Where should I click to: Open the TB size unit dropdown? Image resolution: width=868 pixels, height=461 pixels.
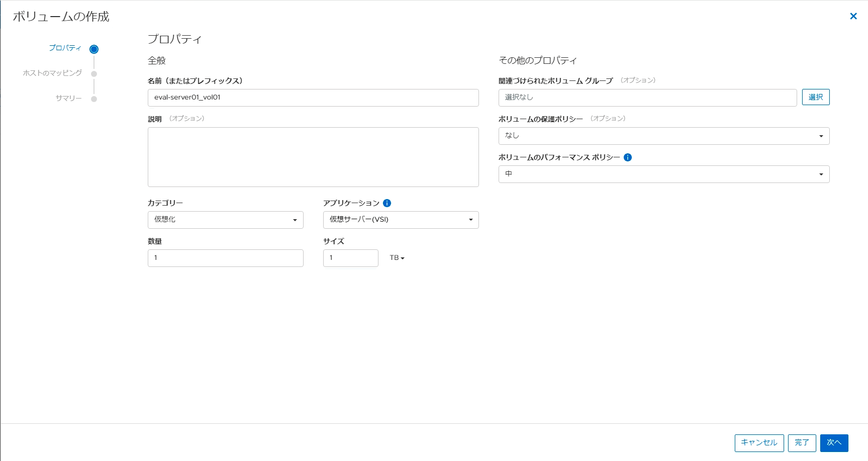pos(397,257)
